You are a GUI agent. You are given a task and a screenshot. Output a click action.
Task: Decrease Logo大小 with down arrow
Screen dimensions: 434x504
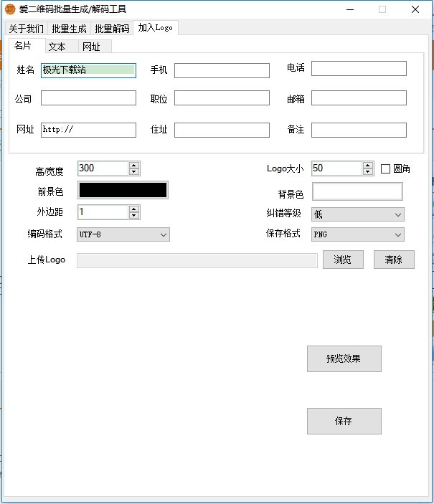click(368, 172)
